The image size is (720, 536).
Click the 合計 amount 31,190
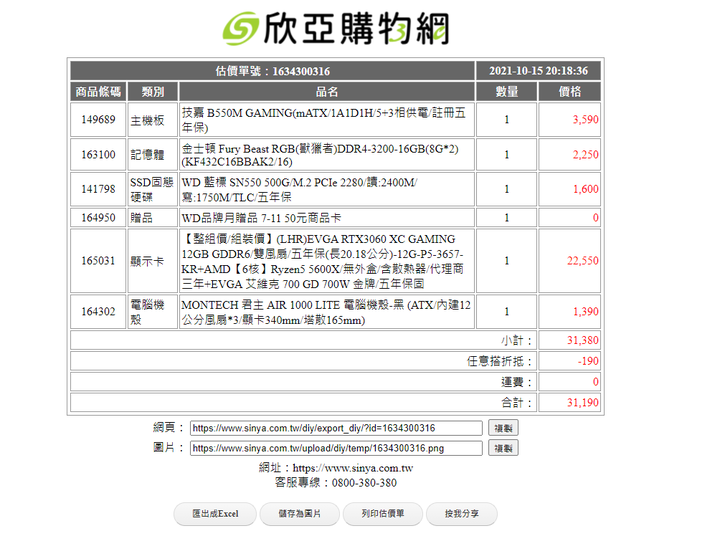583,403
